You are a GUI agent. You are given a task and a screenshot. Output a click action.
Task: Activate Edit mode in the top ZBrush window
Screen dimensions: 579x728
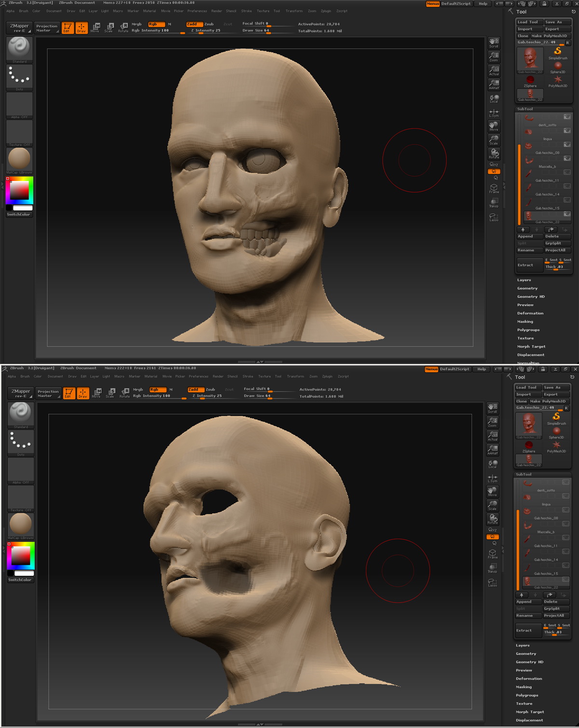coord(67,28)
